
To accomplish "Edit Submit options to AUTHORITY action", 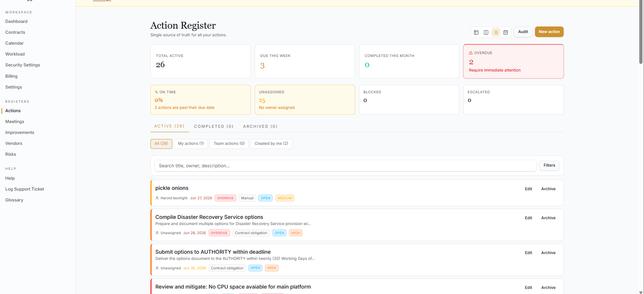I will 528,253.
